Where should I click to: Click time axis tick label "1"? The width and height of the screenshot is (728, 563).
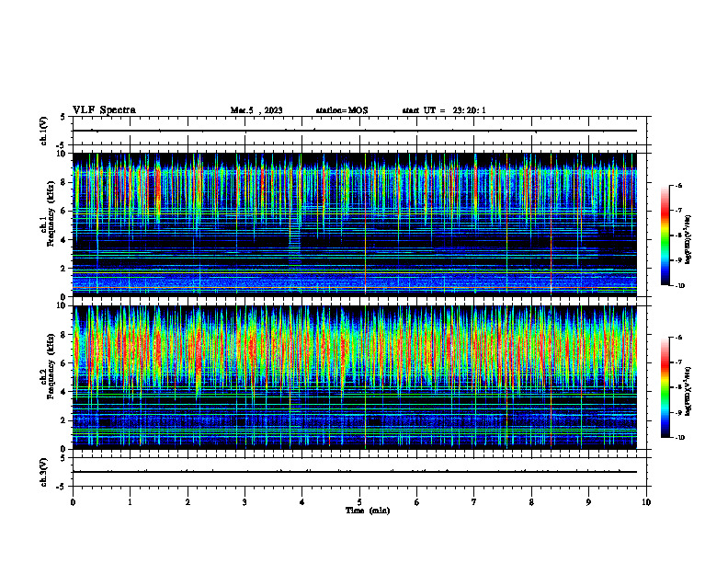click(x=130, y=502)
